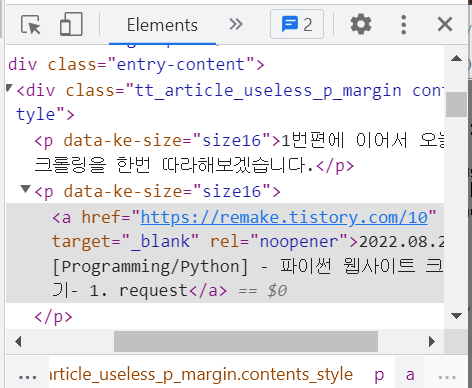Open the three-dot customize DevTools menu
Image resolution: width=472 pixels, height=388 pixels.
point(404,24)
